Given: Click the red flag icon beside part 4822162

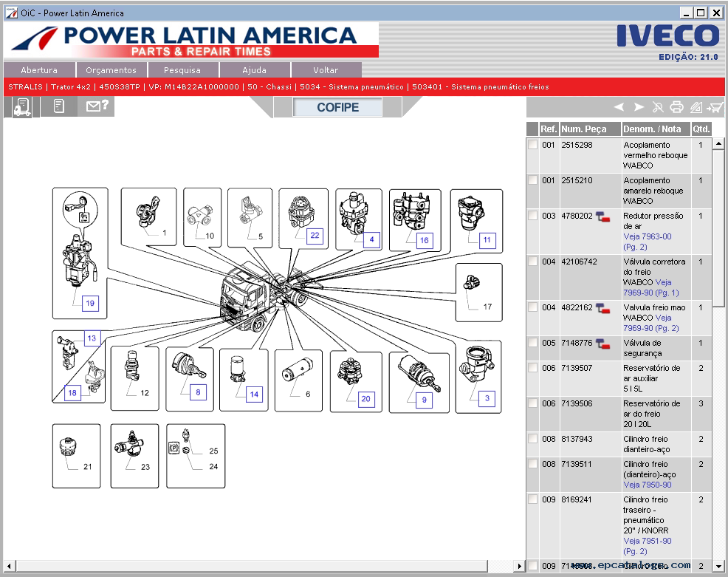Looking at the screenshot, I should click(602, 308).
